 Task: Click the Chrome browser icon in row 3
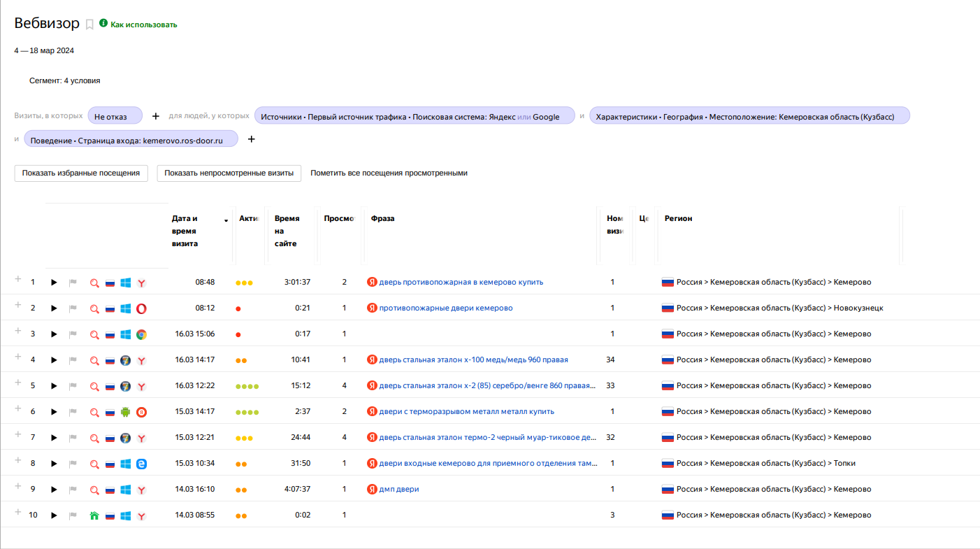pos(141,334)
